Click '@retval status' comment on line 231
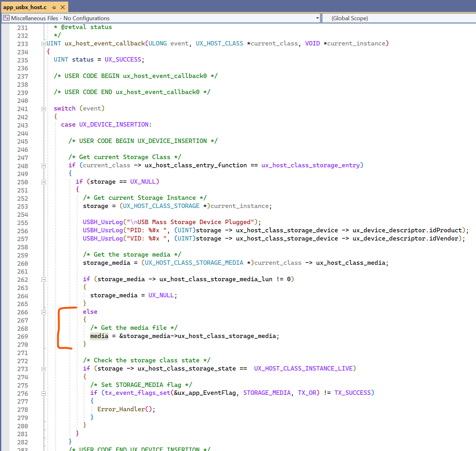Viewport: 476px width, 451px height. point(86,27)
